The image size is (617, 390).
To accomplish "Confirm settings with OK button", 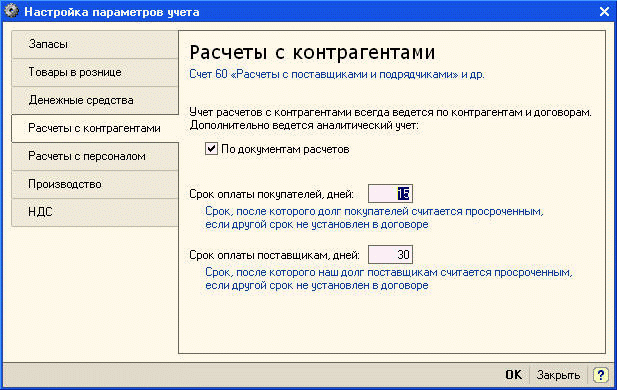I will [x=514, y=375].
